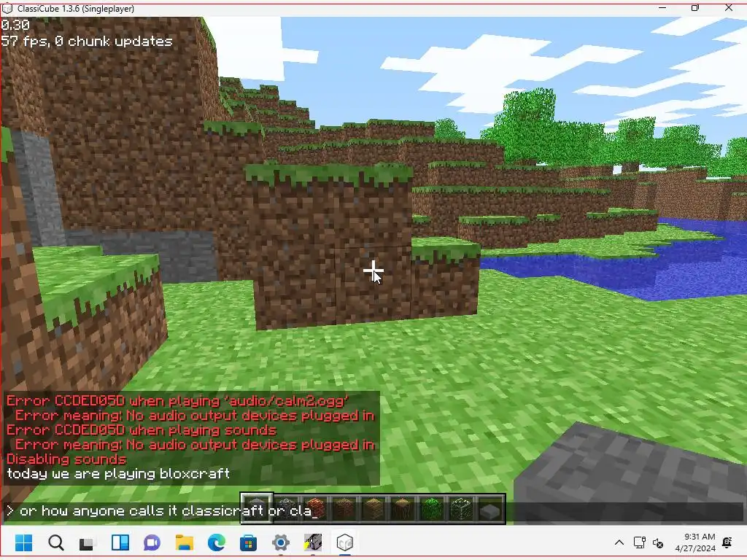Focus the chat input line

pos(373,511)
